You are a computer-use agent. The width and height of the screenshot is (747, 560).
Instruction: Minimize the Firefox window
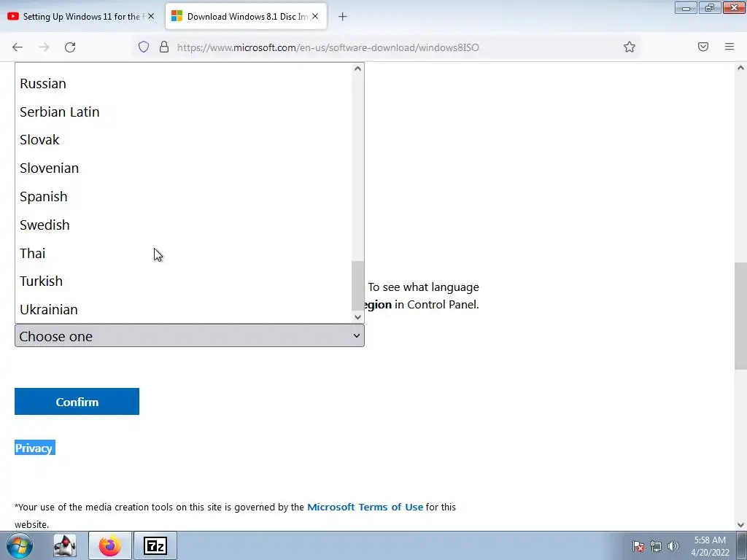686,7
